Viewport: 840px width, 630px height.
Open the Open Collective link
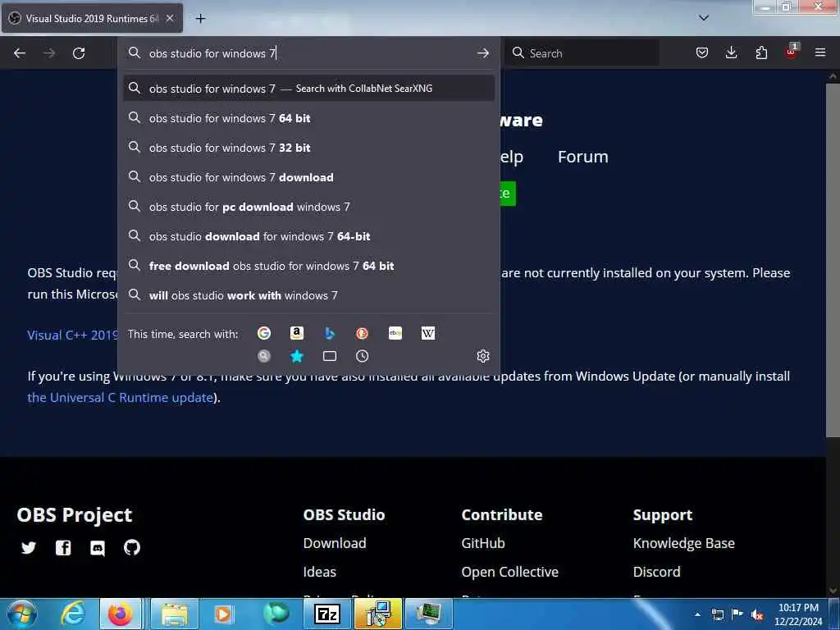tap(510, 572)
